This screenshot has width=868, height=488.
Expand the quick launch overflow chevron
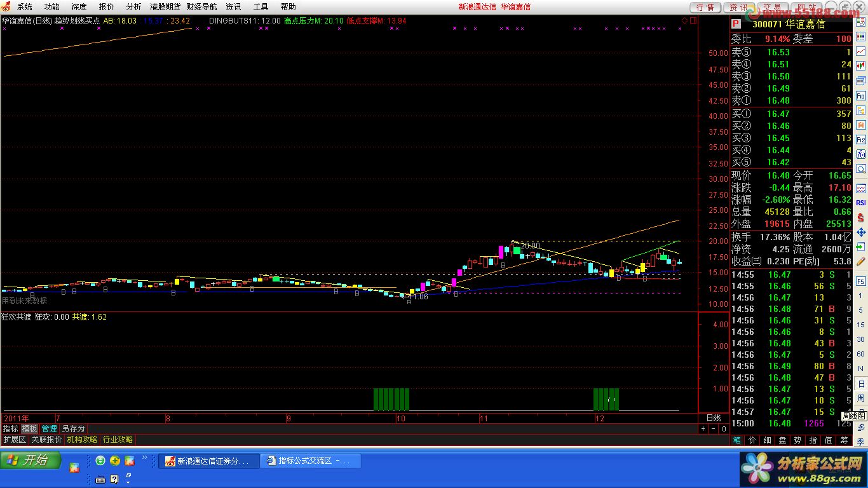click(144, 457)
